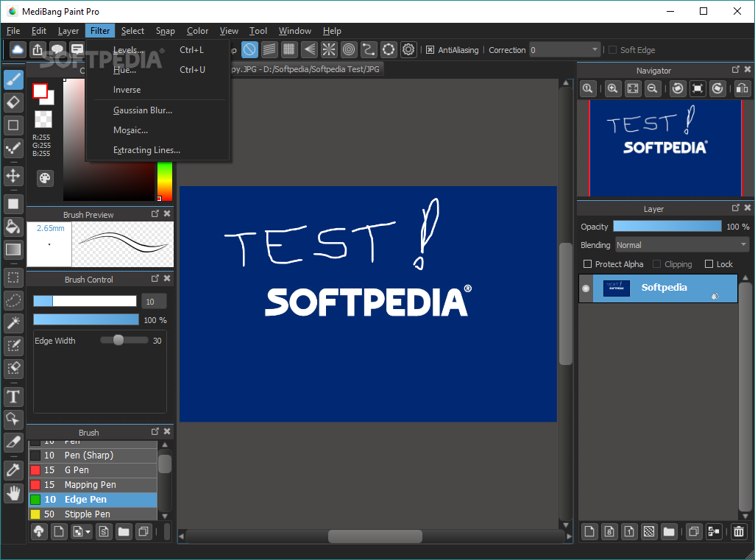Turn snap off icon
This screenshot has height=560, width=755.
click(x=249, y=49)
